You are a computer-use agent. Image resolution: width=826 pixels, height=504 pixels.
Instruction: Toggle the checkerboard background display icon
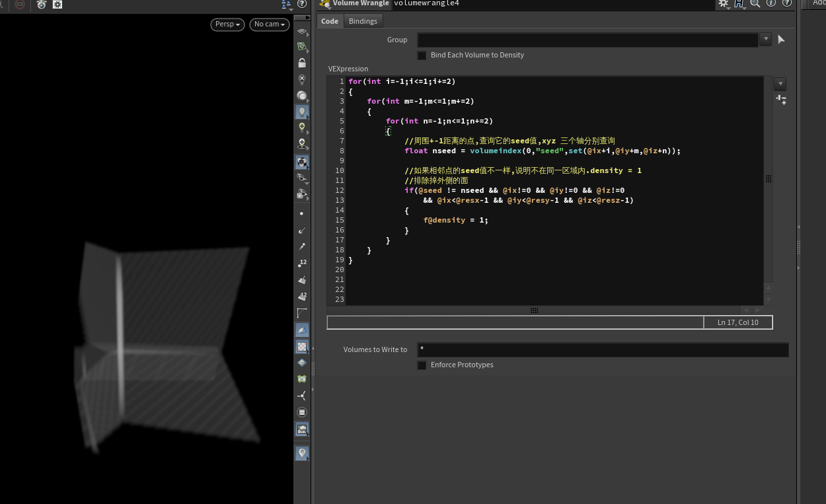[x=302, y=346]
